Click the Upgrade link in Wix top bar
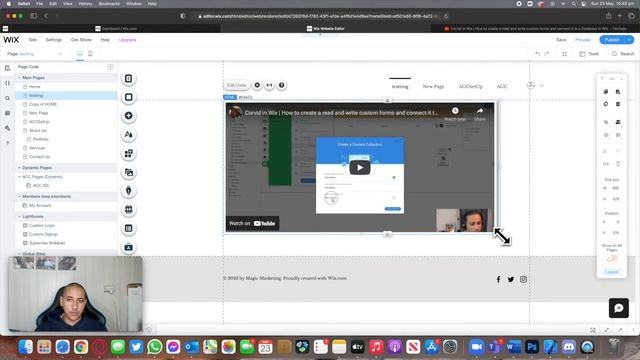Screen dimensions: 640x360 (x=127, y=40)
